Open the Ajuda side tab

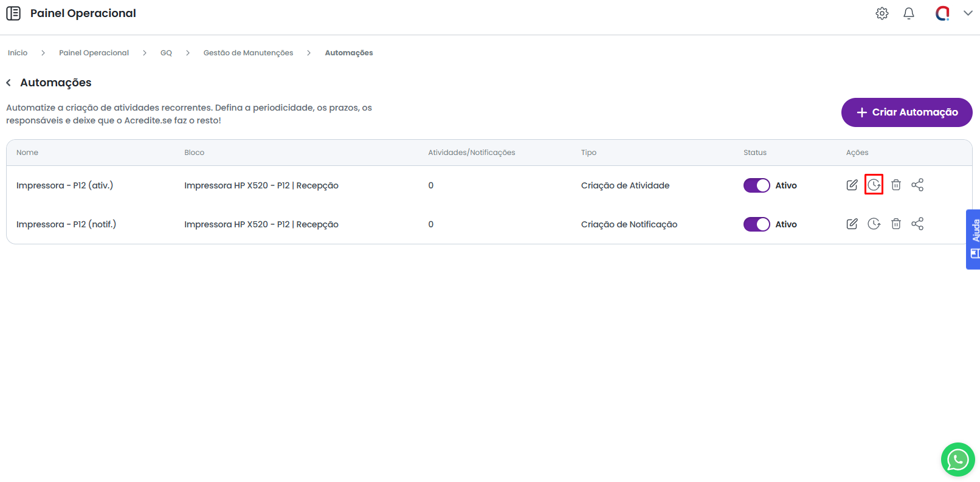click(974, 239)
